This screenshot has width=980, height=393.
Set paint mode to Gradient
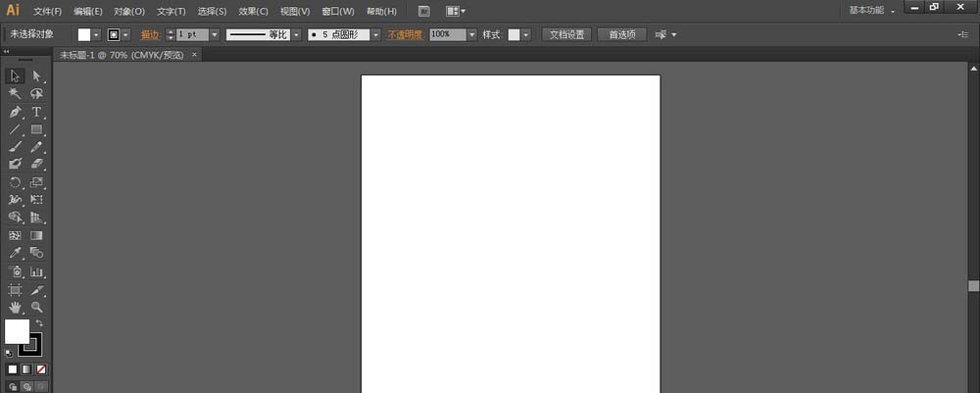[x=26, y=369]
